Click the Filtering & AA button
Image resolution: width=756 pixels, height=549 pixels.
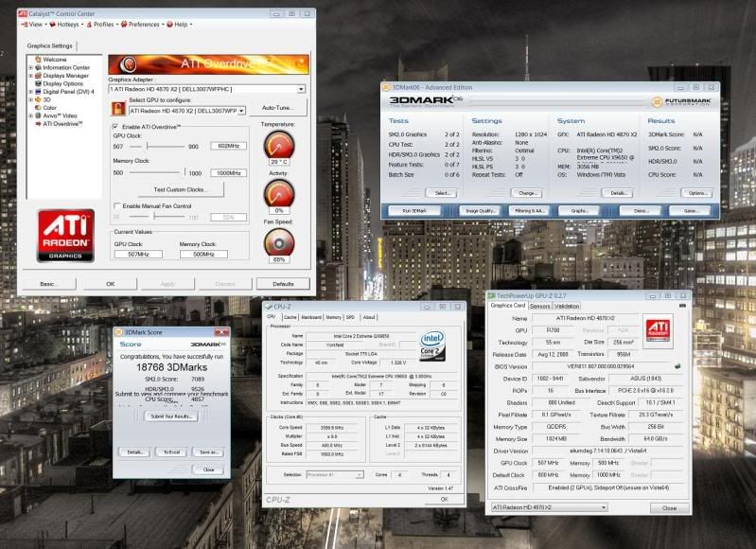[530, 211]
